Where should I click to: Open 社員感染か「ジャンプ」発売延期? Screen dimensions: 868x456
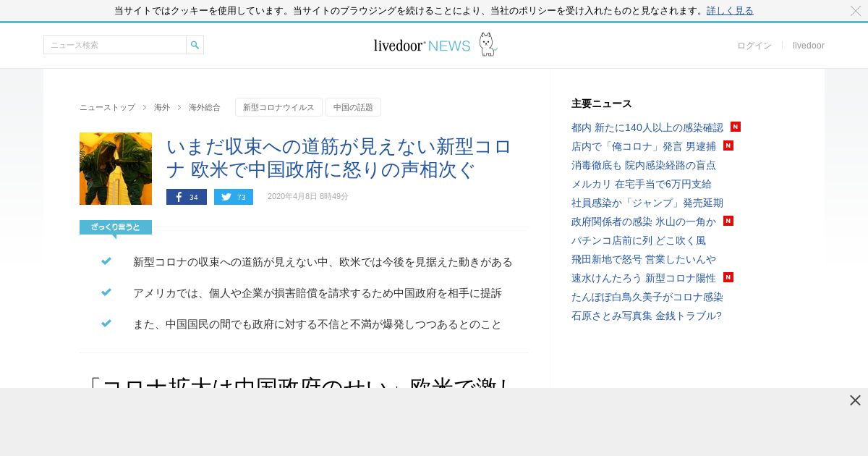(647, 203)
